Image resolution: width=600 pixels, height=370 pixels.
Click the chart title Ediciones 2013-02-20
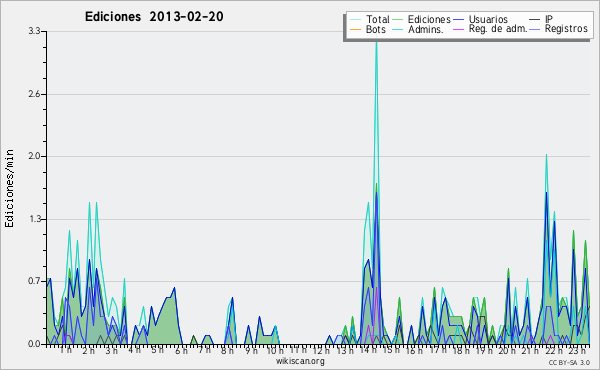point(154,17)
